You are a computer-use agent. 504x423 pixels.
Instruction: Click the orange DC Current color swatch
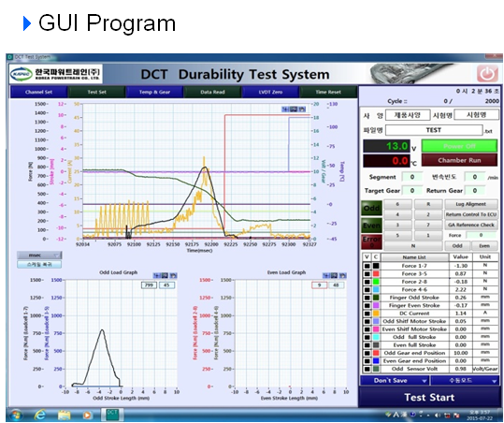376,314
